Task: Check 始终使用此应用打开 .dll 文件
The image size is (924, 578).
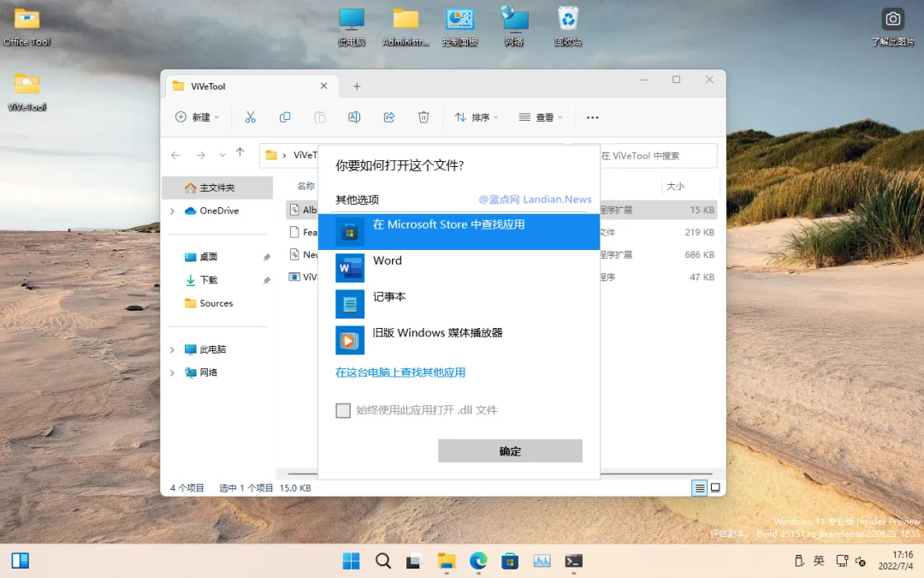Action: point(342,410)
